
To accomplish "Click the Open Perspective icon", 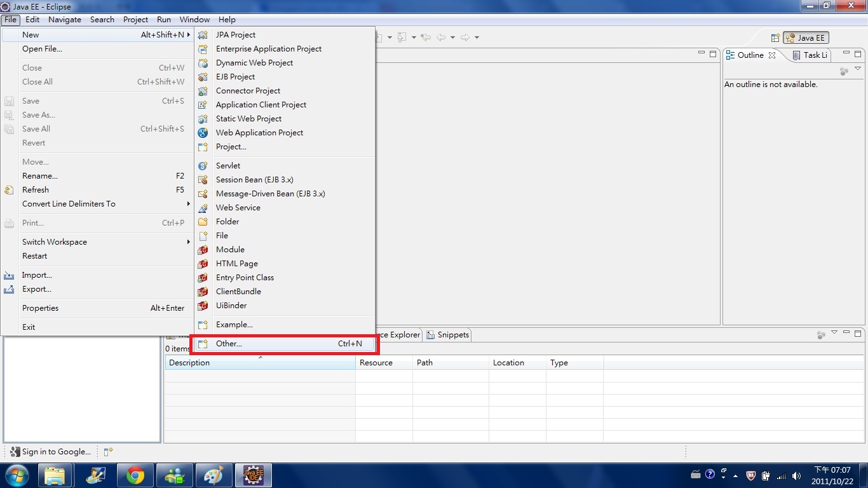I will (x=775, y=38).
